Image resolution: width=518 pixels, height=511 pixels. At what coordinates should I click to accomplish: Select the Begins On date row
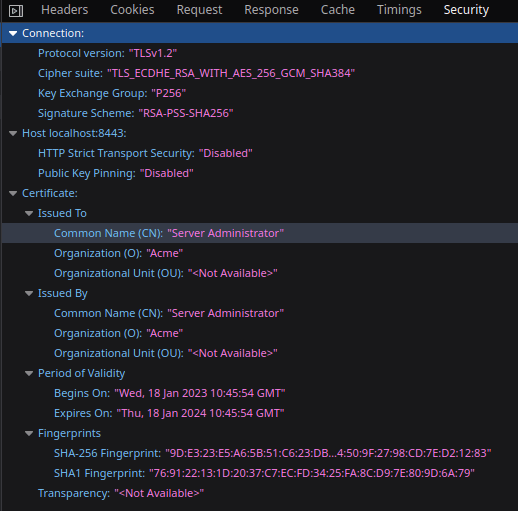(x=260, y=393)
